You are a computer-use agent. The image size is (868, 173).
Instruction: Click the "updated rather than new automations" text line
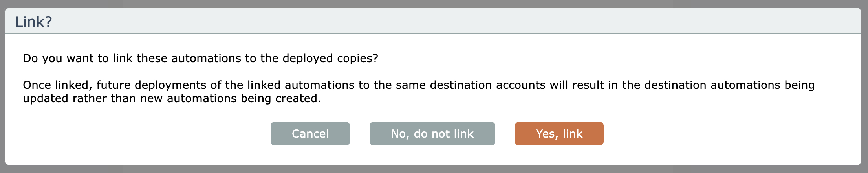pyautogui.click(x=172, y=98)
